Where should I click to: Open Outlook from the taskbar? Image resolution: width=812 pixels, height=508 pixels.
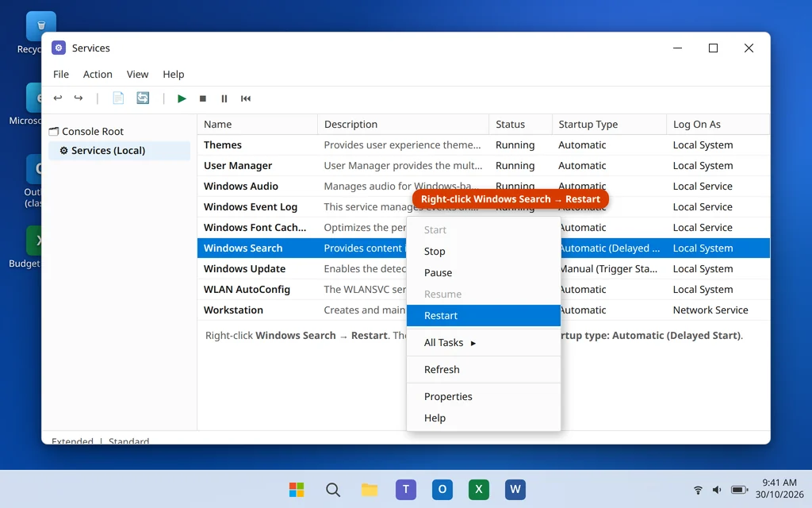tap(442, 489)
